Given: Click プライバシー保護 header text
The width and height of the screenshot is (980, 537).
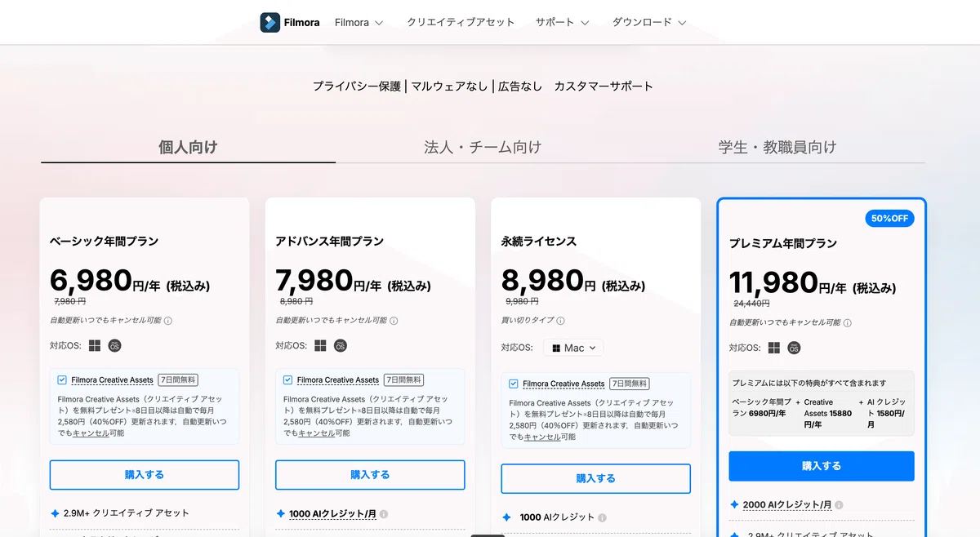Looking at the screenshot, I should (357, 86).
